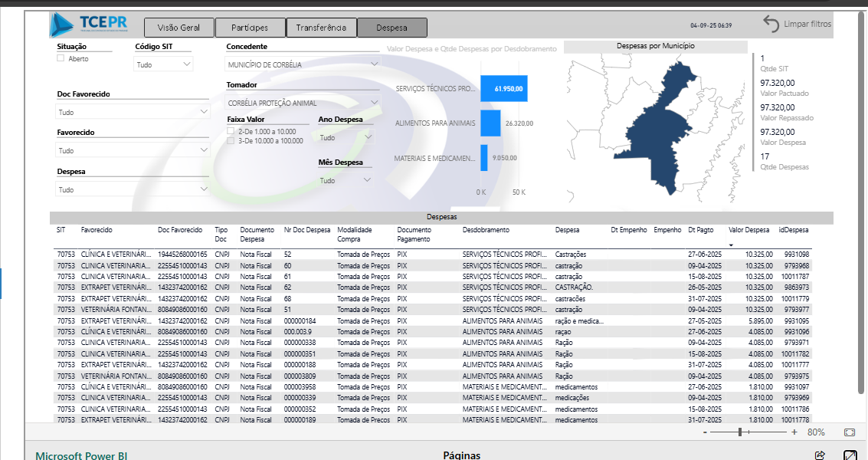Click the fit to page icon
The image size is (868, 460).
(849, 432)
